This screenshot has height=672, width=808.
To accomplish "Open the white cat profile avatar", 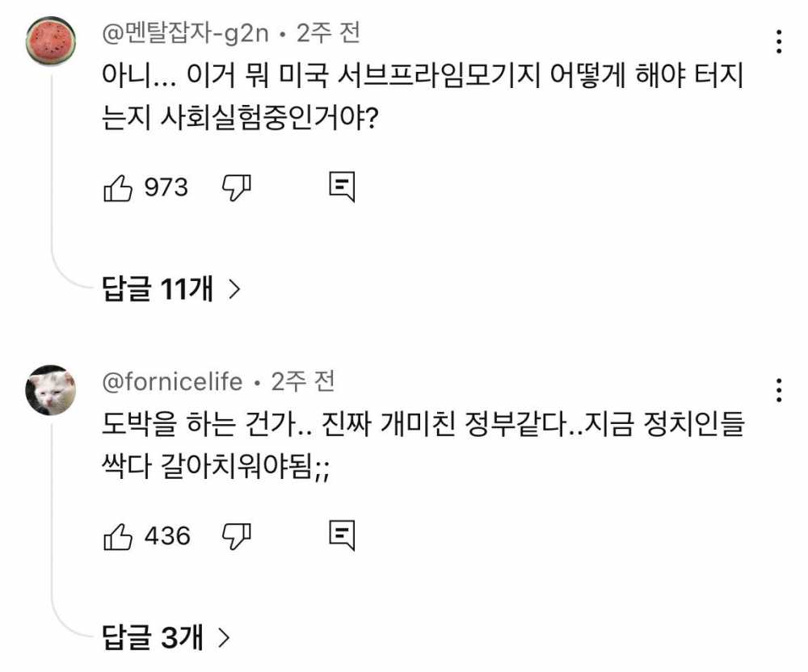I will click(x=51, y=389).
